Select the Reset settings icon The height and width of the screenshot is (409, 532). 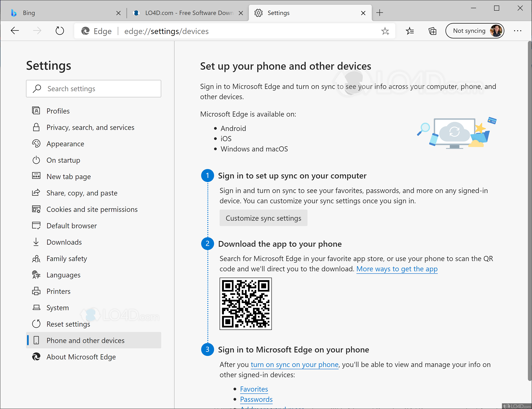click(36, 324)
